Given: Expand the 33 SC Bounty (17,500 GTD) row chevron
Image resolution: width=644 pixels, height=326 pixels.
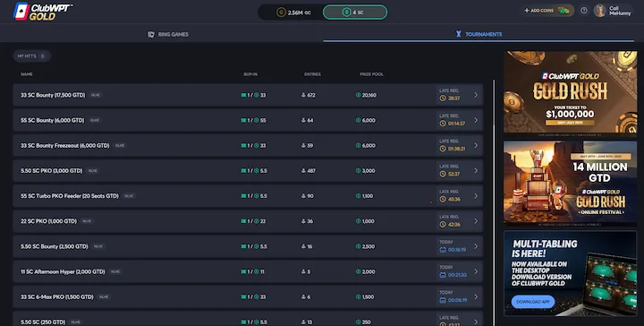Looking at the screenshot, I should [476, 95].
